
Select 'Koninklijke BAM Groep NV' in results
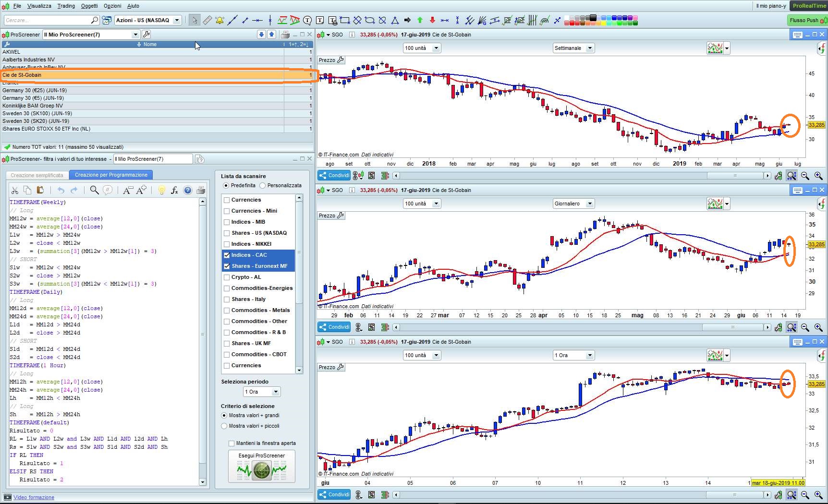coord(157,106)
